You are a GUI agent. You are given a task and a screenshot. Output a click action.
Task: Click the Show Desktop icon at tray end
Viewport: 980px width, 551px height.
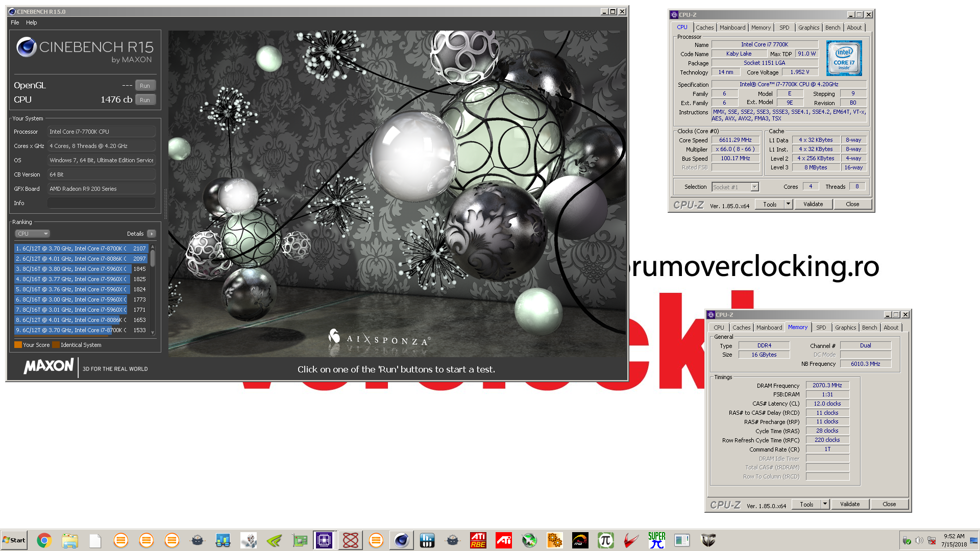click(x=974, y=540)
